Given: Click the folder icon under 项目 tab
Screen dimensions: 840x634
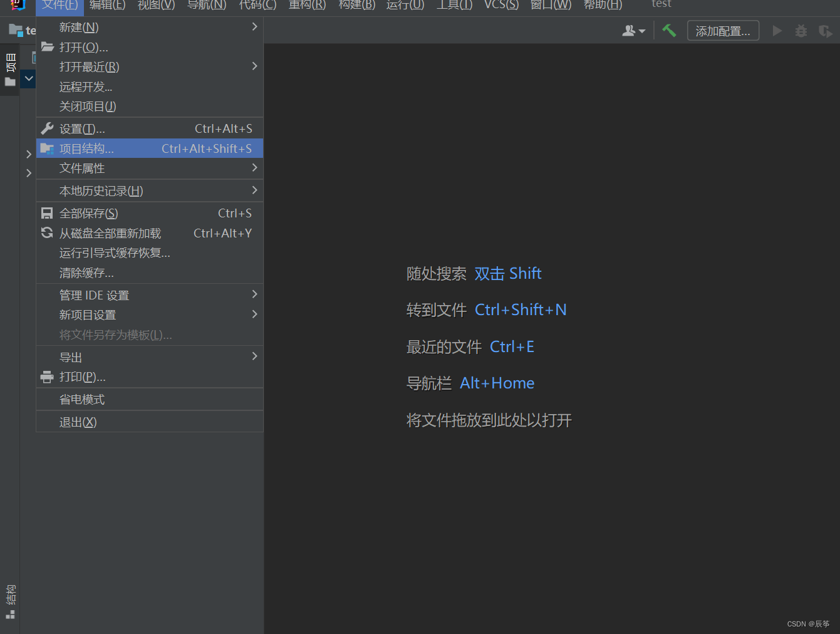Looking at the screenshot, I should point(10,82).
